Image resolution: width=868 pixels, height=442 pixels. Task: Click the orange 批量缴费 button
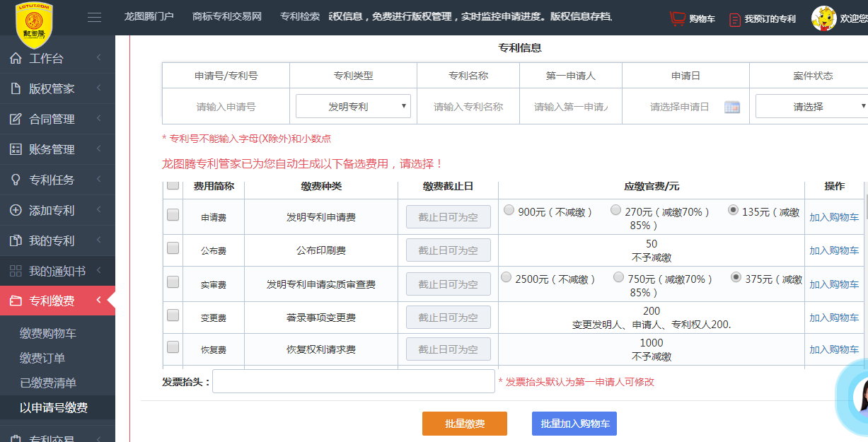465,424
